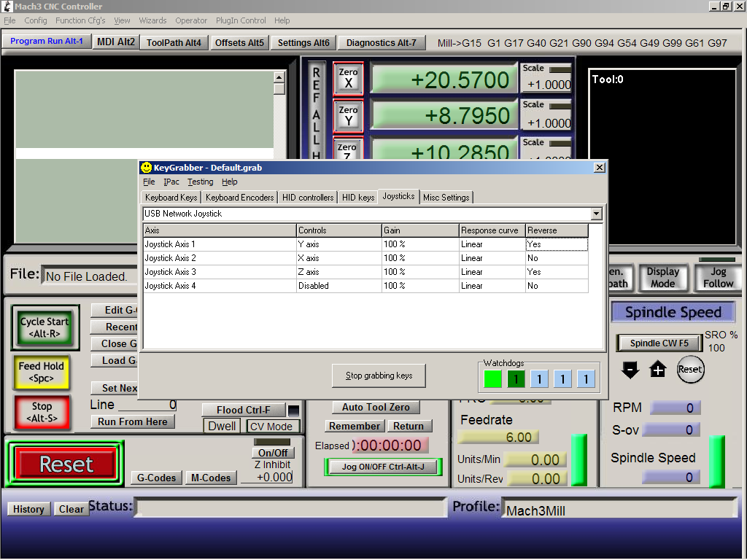This screenshot has width=747, height=560.
Task: Click the X axis DRO value
Action: [x=444, y=79]
